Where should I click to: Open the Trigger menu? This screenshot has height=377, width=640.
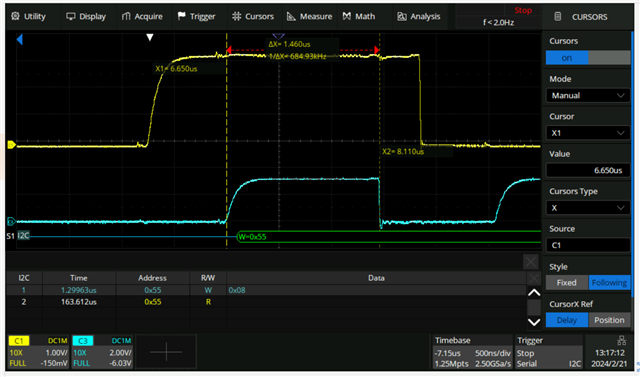(196, 16)
